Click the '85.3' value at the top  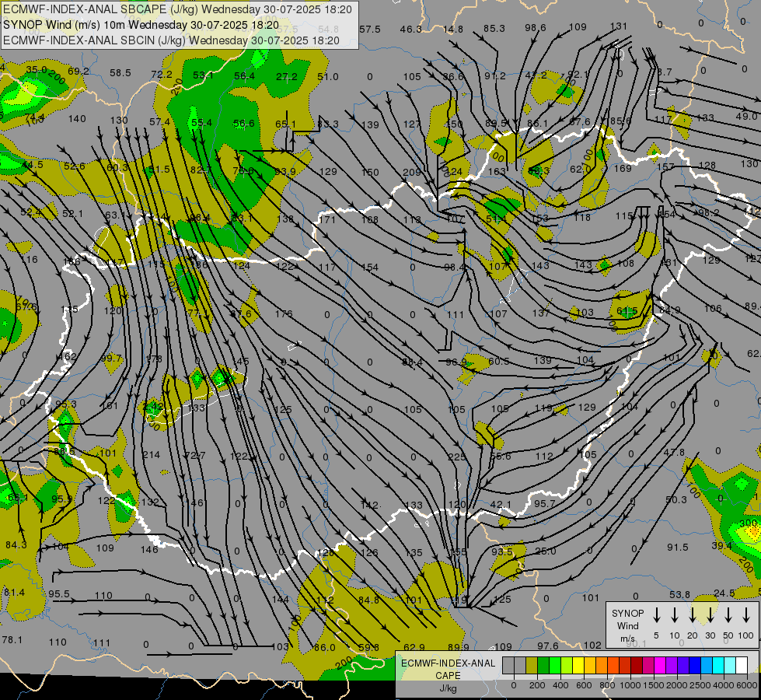(x=494, y=28)
